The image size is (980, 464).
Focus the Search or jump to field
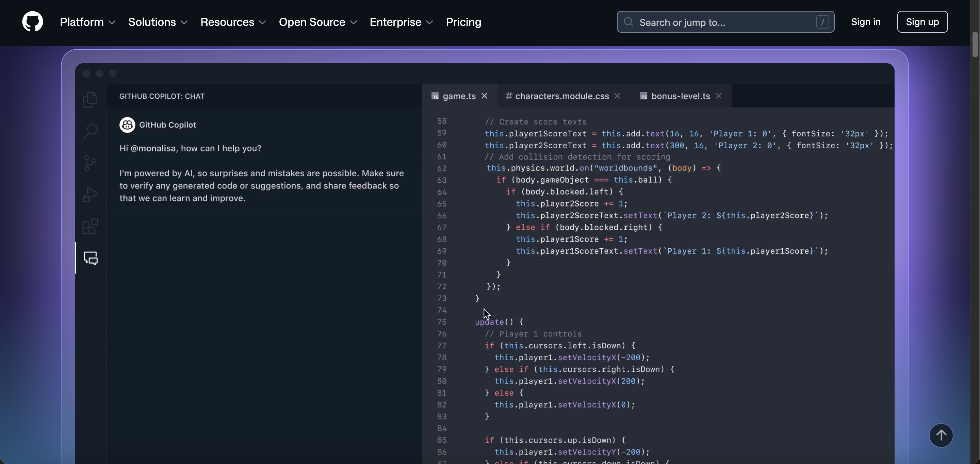(725, 22)
